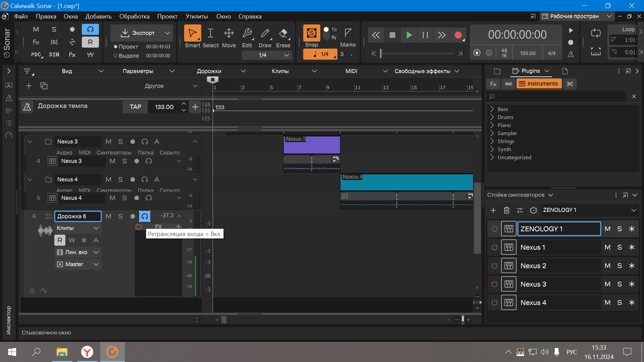644x362 pixels.
Task: Collapse the Nexus 4 folder track
Action: [30, 180]
